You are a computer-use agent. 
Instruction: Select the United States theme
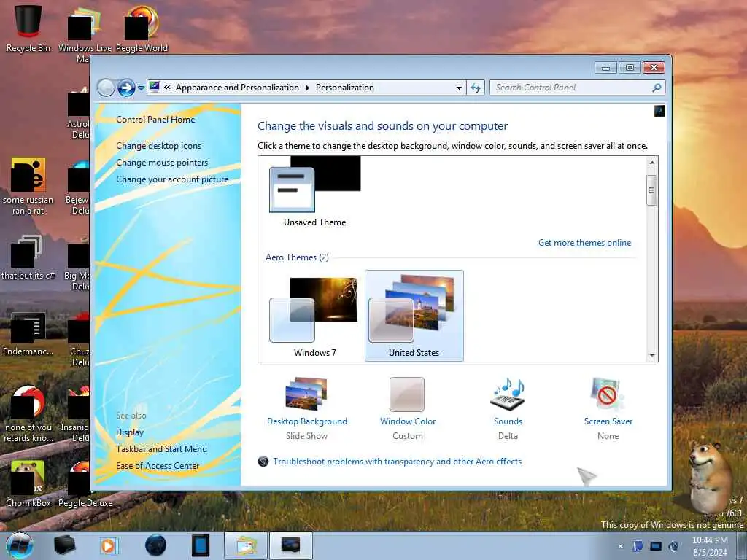click(x=414, y=315)
